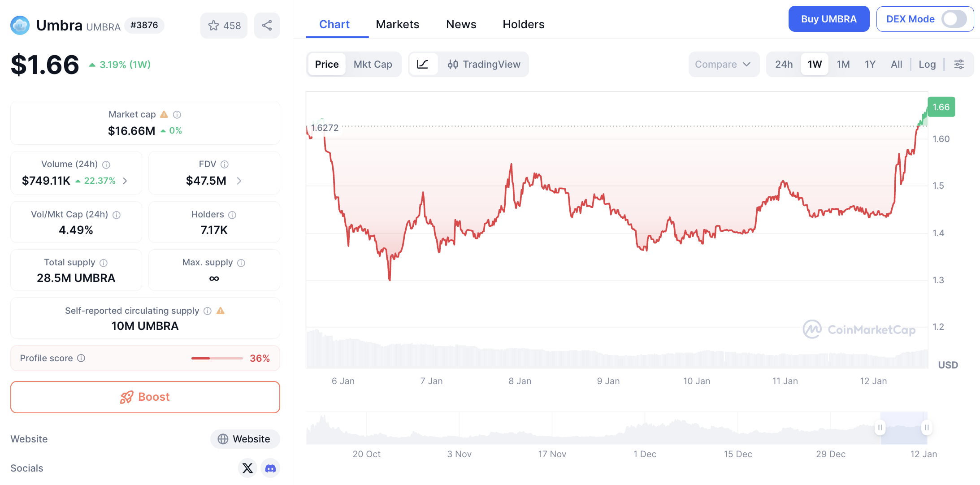Enable Log scale on chart
Viewport: 980px width, 485px height.
pyautogui.click(x=927, y=64)
